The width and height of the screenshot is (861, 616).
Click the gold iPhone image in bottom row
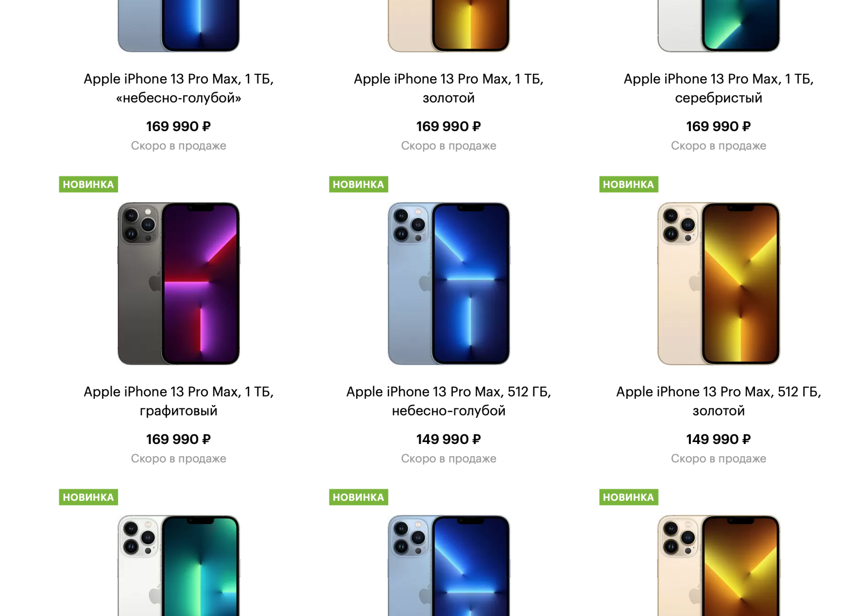click(x=719, y=565)
